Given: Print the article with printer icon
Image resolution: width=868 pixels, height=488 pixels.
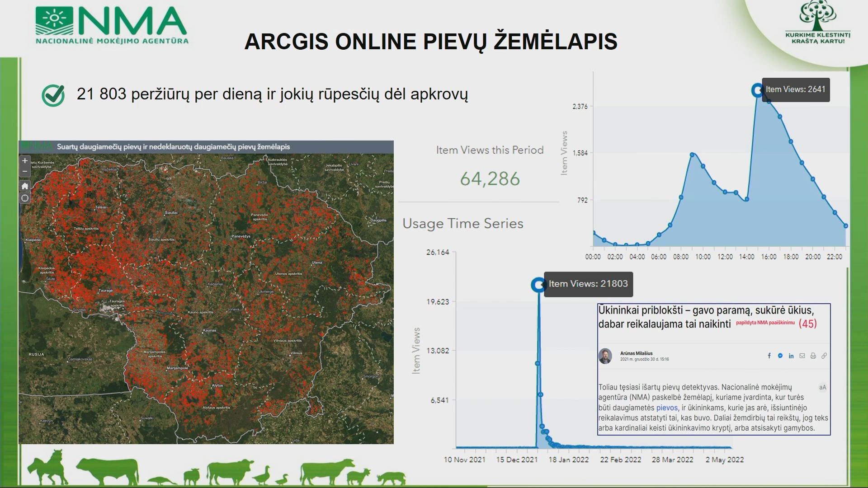Looking at the screenshot, I should point(813,356).
